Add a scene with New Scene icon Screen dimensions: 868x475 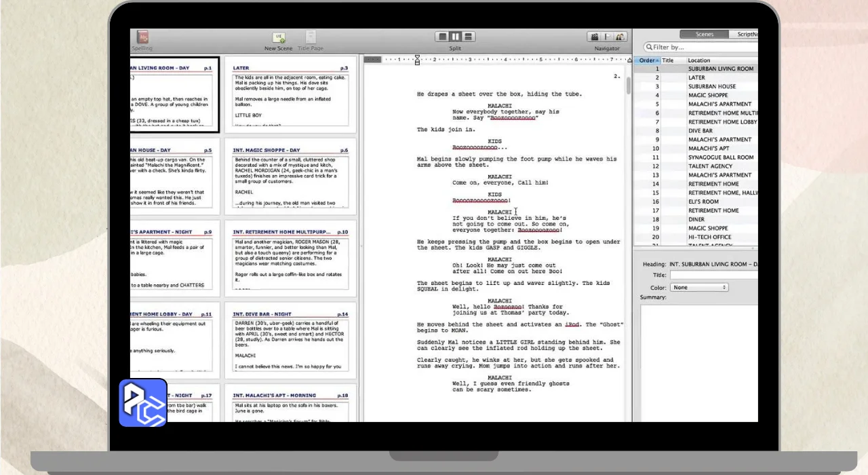[278, 37]
